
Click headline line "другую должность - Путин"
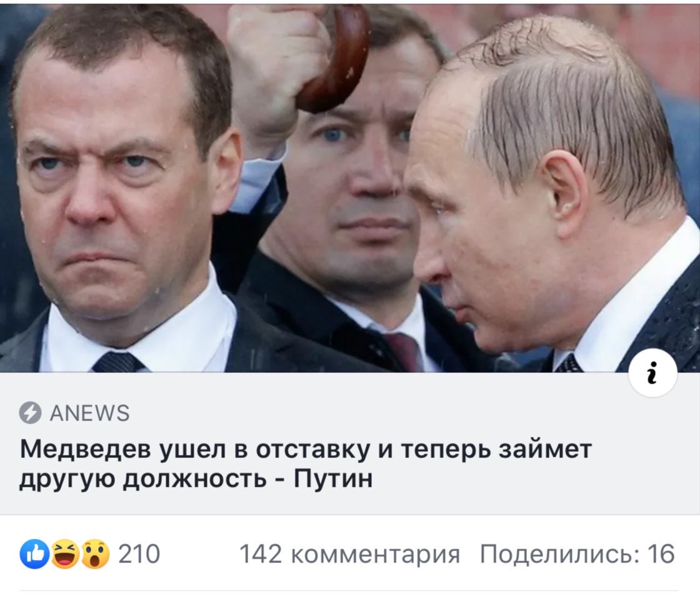click(x=196, y=479)
